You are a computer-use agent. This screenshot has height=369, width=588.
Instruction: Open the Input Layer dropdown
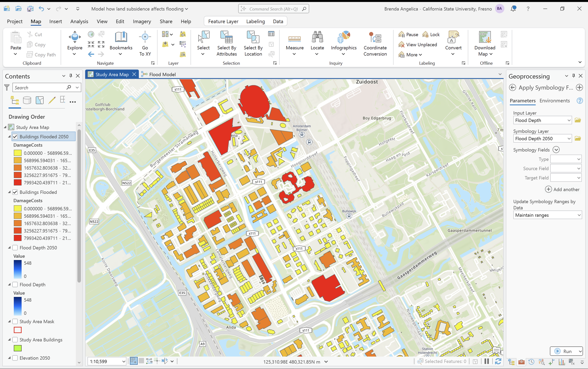coord(568,120)
